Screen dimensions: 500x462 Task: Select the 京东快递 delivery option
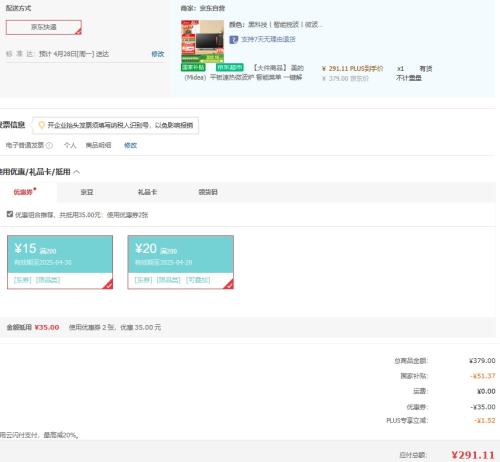point(44,27)
